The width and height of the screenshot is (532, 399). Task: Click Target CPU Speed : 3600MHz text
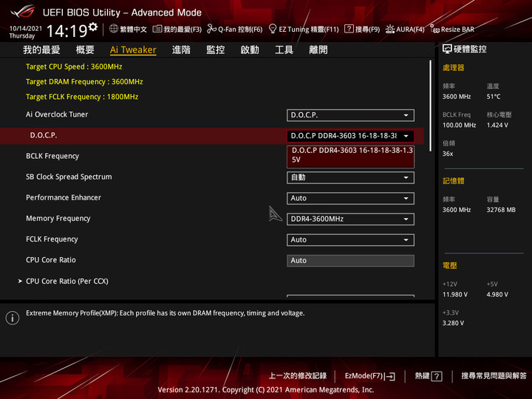(x=74, y=66)
